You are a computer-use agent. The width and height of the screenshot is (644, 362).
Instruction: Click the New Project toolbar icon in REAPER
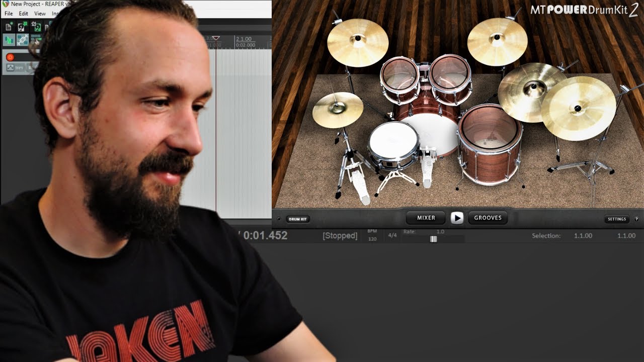(x=9, y=27)
